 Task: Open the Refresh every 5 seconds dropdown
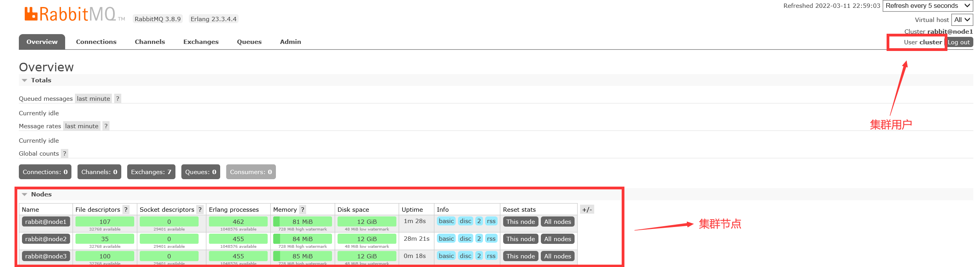pyautogui.click(x=927, y=5)
